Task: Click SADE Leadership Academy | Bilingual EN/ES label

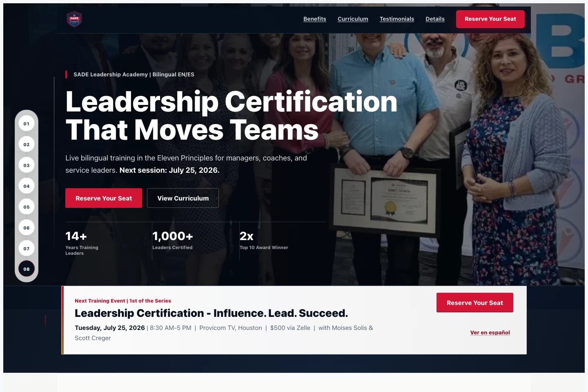Action: (x=134, y=74)
